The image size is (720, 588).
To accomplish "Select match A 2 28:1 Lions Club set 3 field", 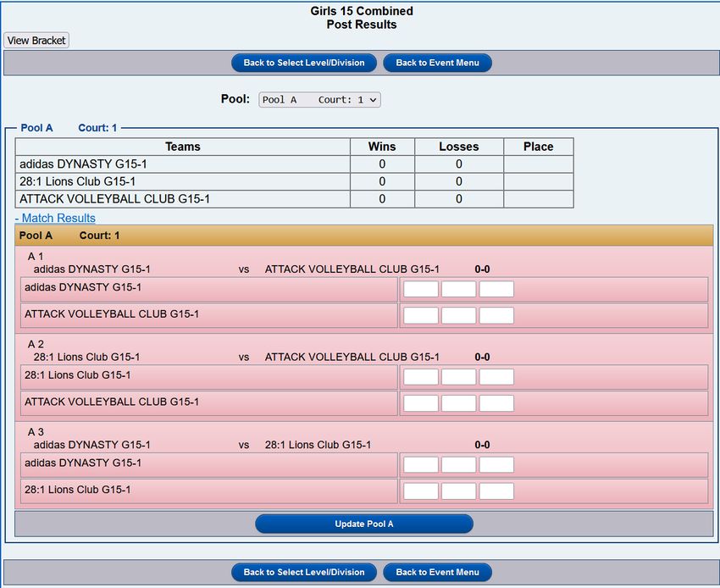I will [496, 377].
